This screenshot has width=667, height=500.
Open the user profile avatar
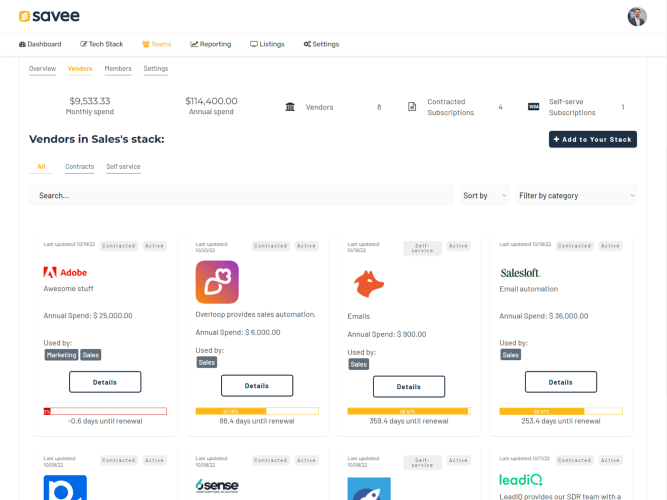coord(637,17)
